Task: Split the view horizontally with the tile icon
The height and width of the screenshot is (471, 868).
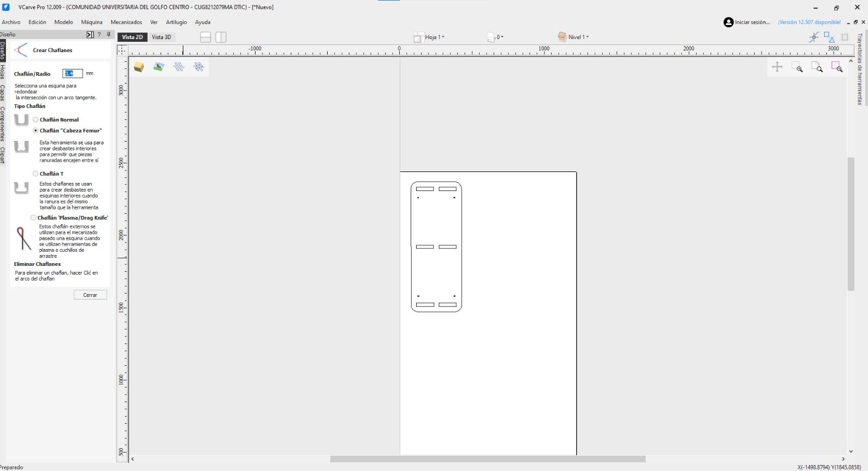Action: [206, 37]
